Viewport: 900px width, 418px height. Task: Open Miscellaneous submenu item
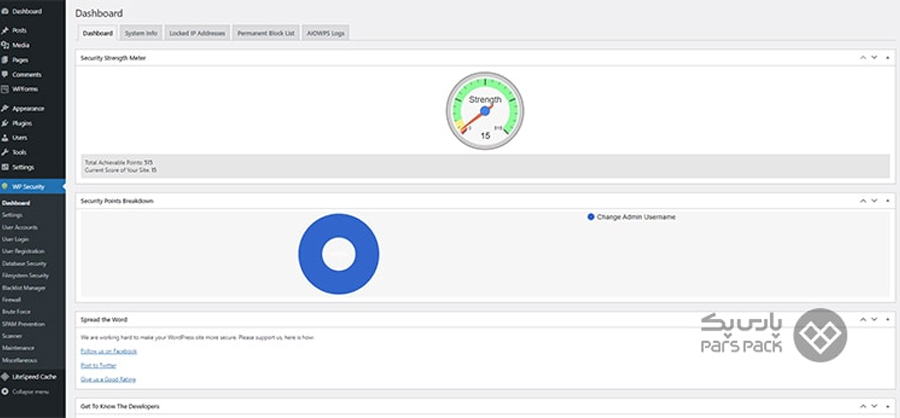tap(20, 361)
